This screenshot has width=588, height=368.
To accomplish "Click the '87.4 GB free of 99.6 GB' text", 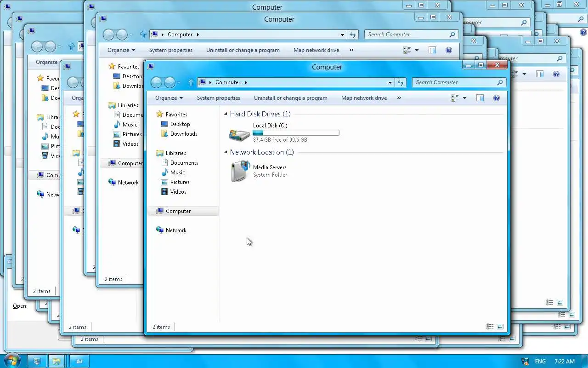I will [280, 140].
